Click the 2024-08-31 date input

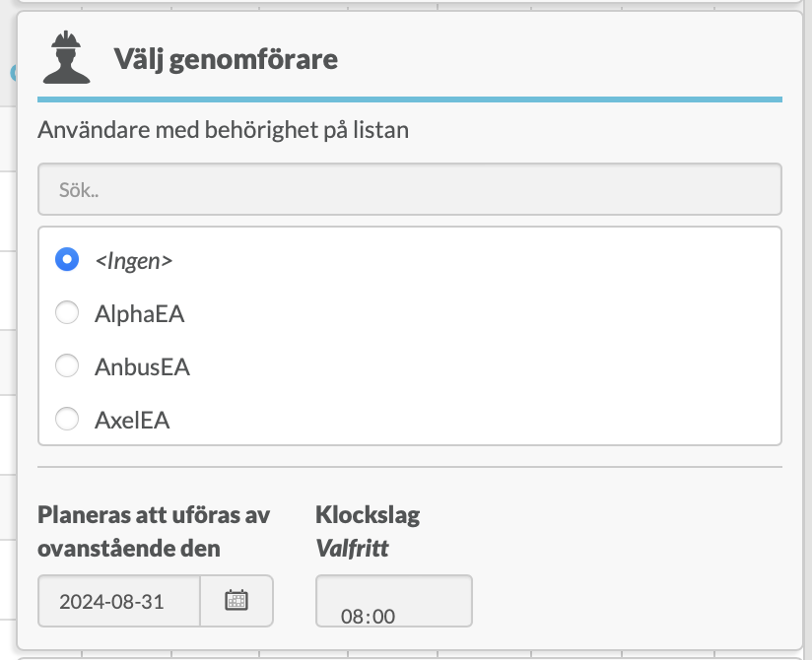point(118,601)
